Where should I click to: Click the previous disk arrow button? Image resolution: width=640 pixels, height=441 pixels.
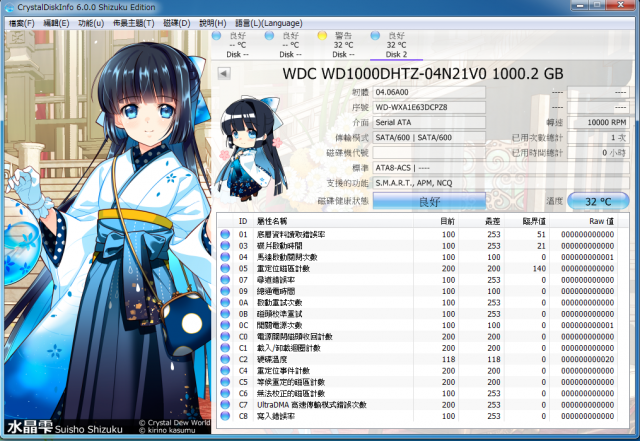[224, 74]
